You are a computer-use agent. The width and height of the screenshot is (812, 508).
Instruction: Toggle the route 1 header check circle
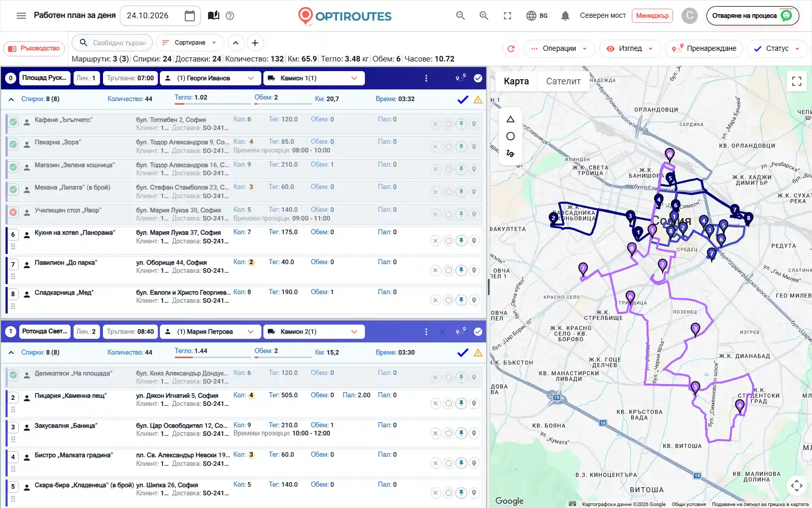click(478, 332)
